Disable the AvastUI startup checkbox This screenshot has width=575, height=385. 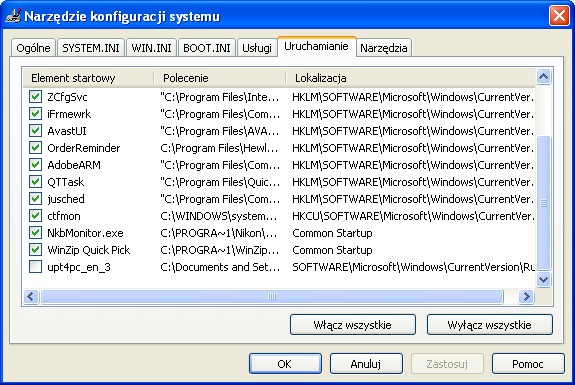[x=35, y=131]
